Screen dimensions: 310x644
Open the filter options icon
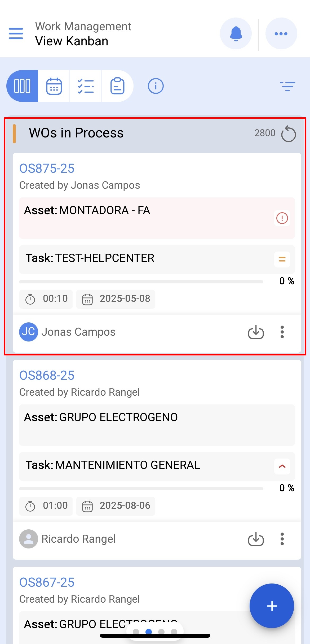pos(287,86)
